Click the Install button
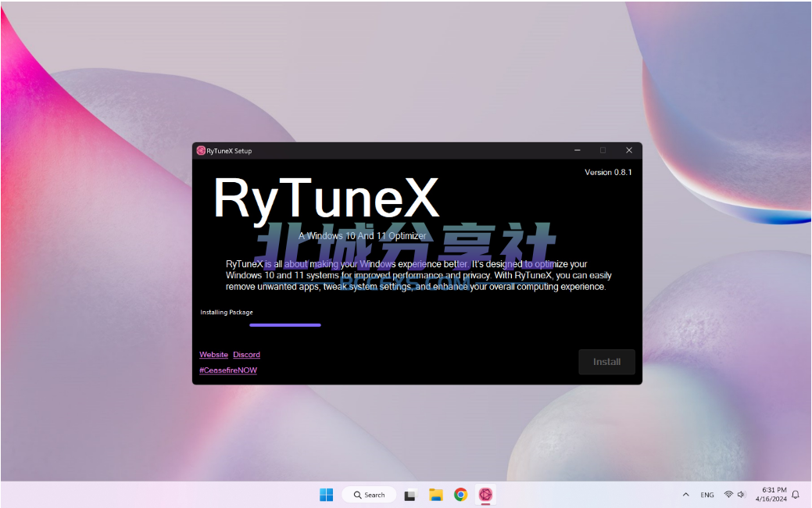Screen dimensions: 812x508 point(606,362)
